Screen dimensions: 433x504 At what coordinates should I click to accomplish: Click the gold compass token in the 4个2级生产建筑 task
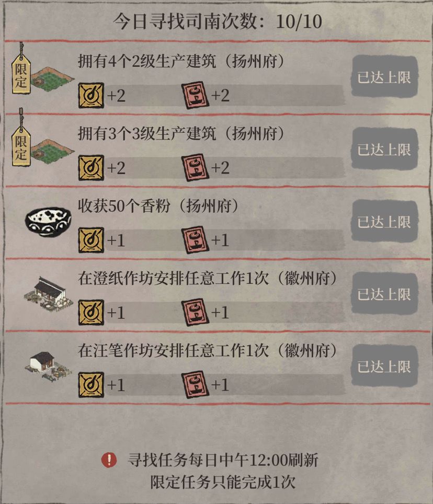[92, 95]
